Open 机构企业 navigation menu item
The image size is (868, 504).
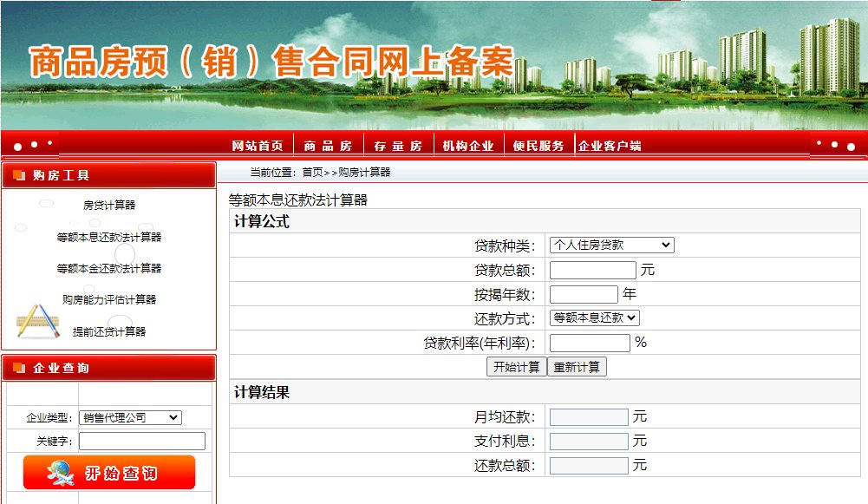pos(468,146)
